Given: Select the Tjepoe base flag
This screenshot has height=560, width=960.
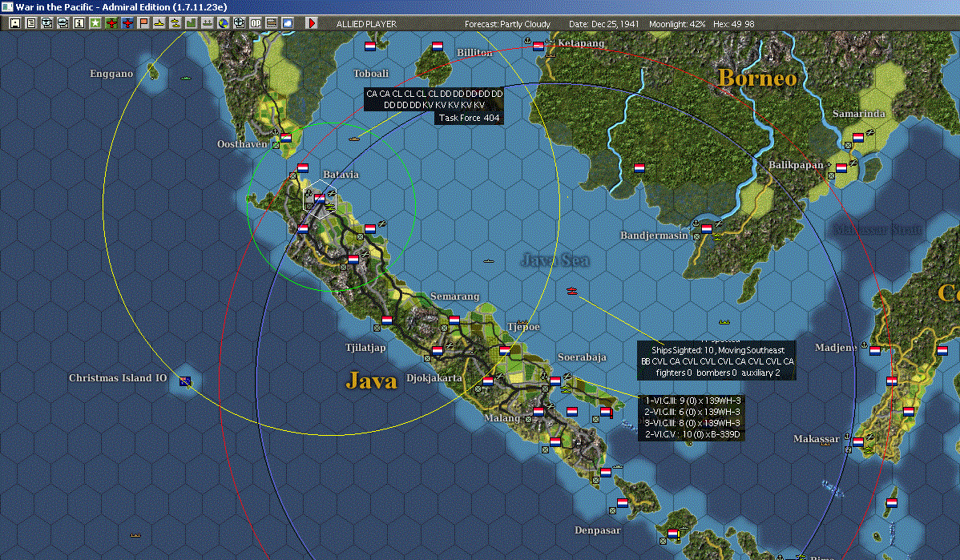Looking at the screenshot, I should click(x=505, y=351).
